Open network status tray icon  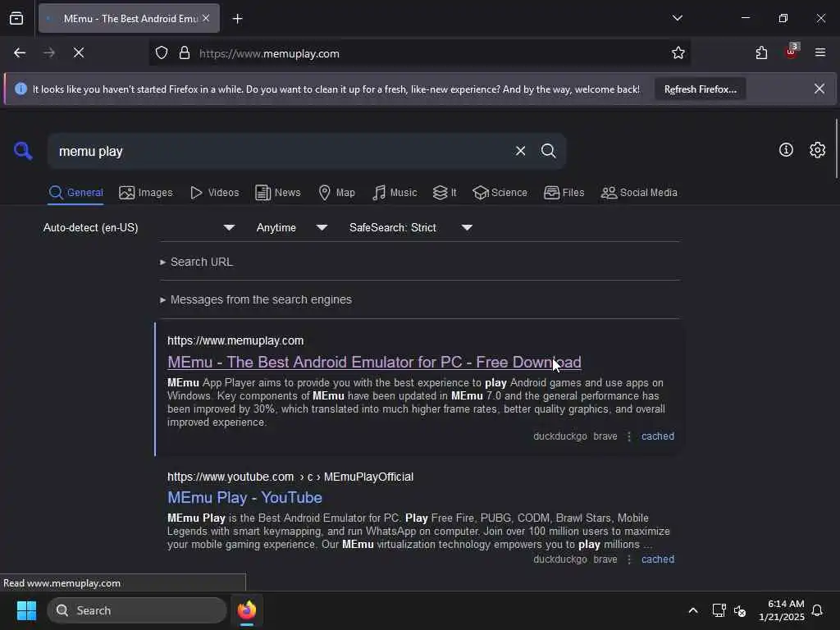point(719,610)
